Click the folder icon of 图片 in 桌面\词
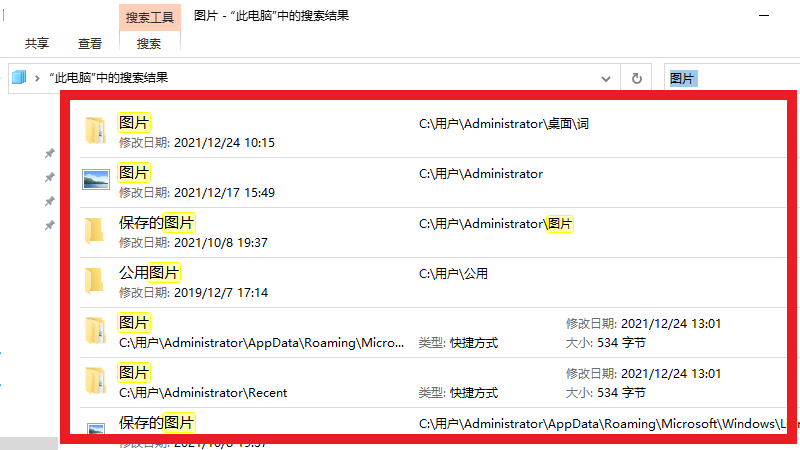Viewport: 800px width, 450px height. coord(95,131)
